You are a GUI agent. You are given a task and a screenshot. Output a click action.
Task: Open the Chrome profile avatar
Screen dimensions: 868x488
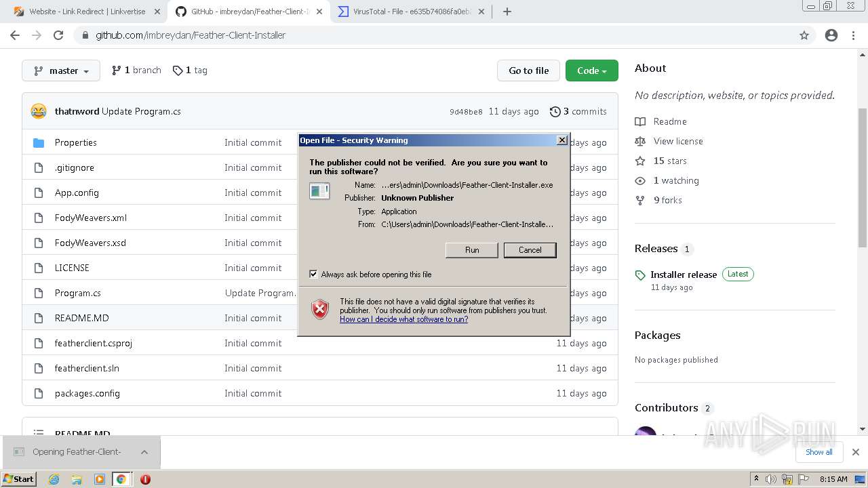831,35
